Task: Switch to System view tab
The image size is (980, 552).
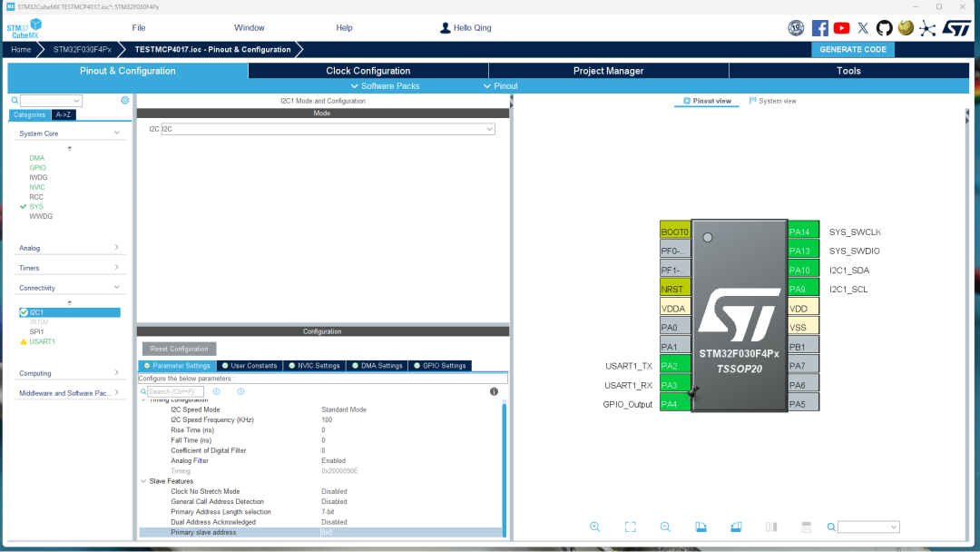Action: (772, 101)
